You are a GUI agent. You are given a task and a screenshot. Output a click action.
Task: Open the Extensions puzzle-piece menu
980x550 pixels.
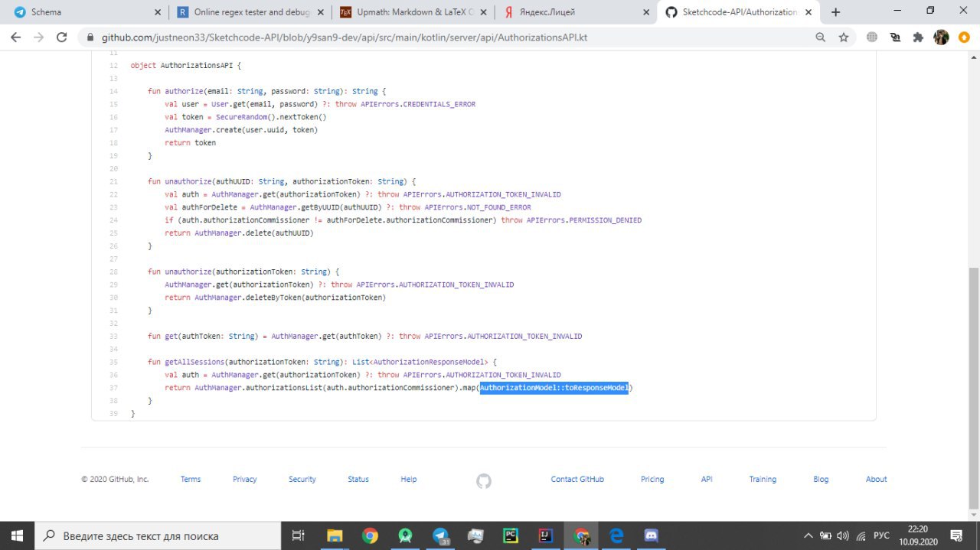(918, 37)
